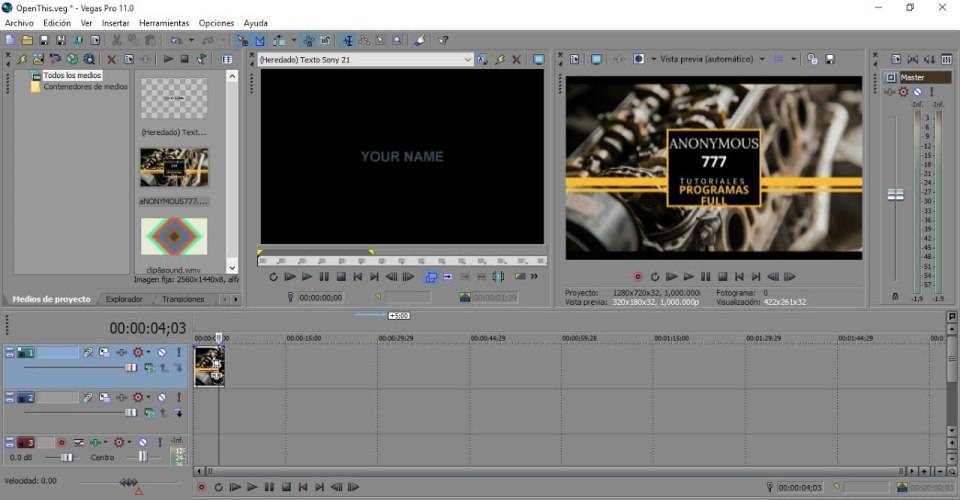
Task: Select the video clip on timeline track 1
Action: pyautogui.click(x=209, y=366)
